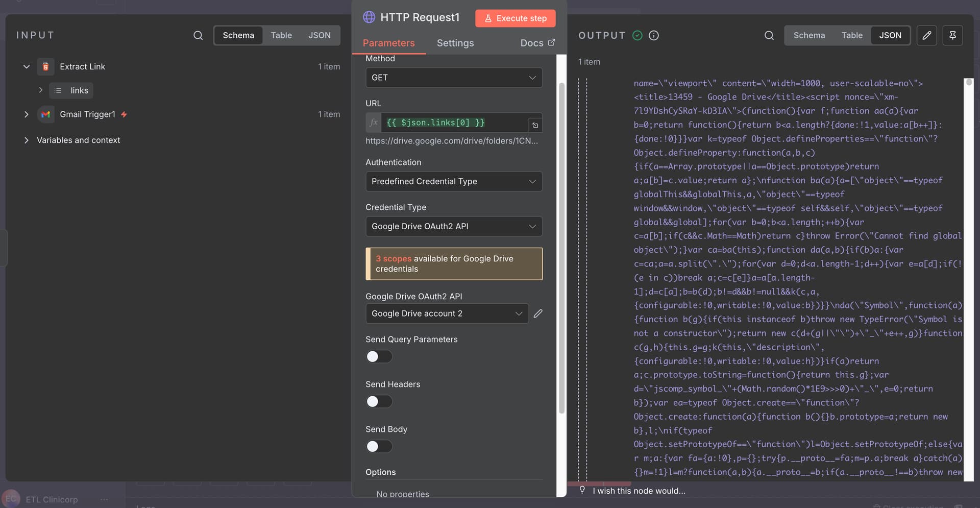This screenshot has width=980, height=508.
Task: Click the links pill label
Action: click(79, 90)
